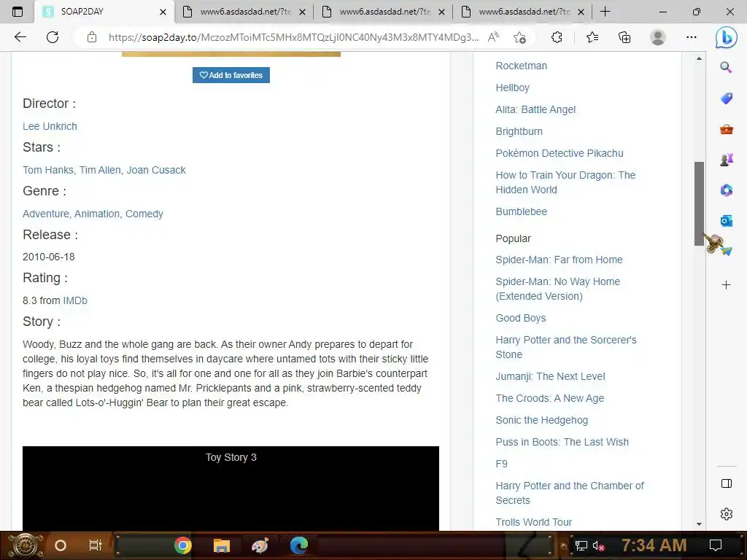Open Sonic the Hedgehog link
This screenshot has height=560, width=747.
click(x=542, y=420)
